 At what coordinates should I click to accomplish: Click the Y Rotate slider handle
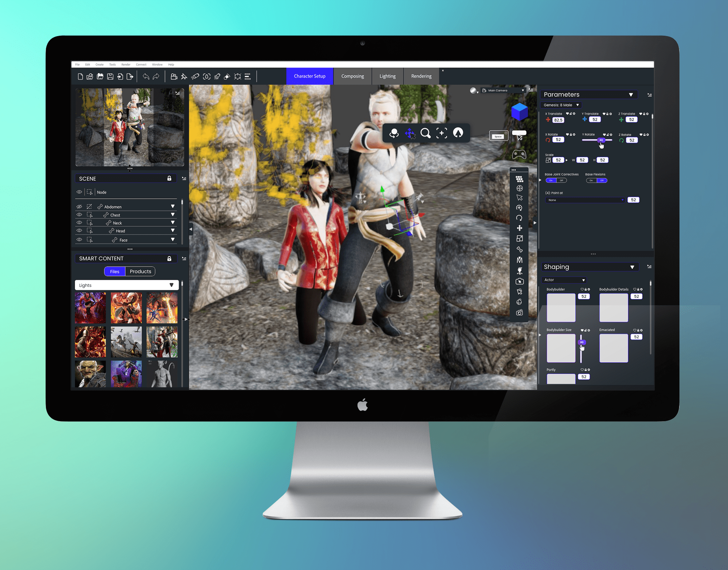601,140
